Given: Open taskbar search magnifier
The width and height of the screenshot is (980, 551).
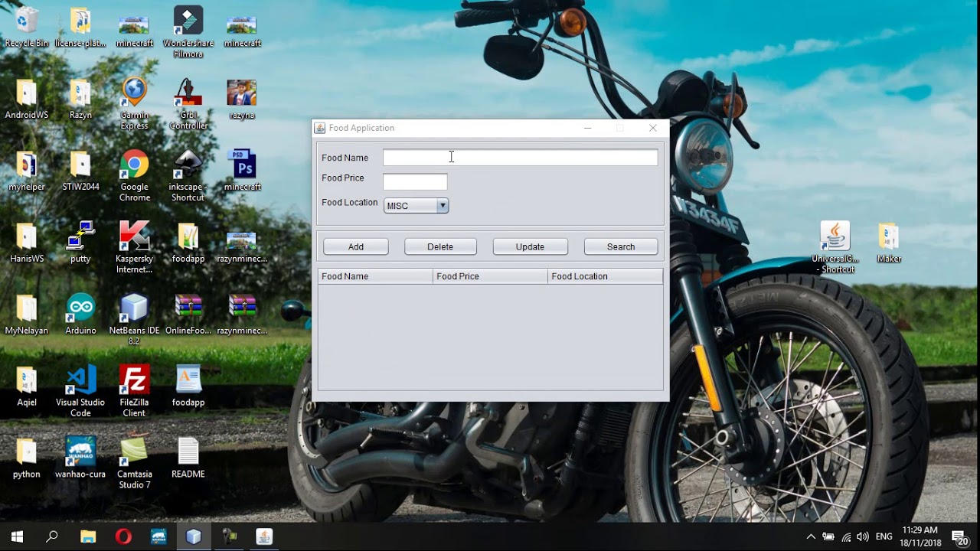Looking at the screenshot, I should [52, 536].
